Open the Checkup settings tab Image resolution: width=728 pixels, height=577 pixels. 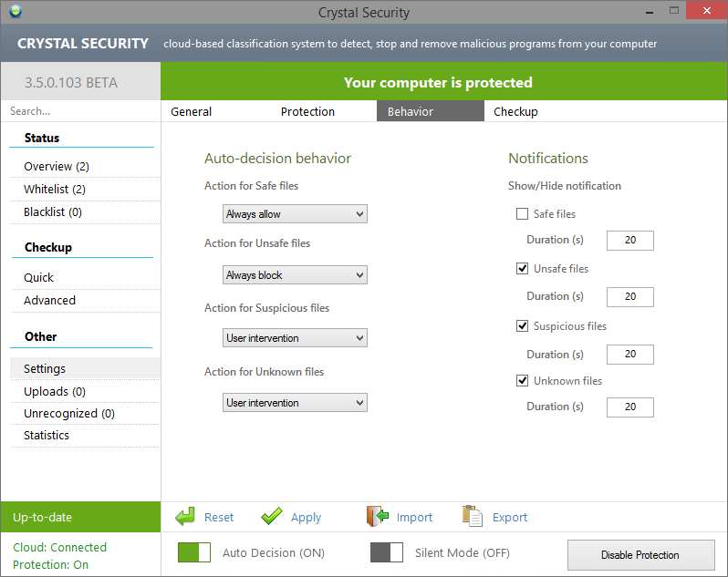515,112
